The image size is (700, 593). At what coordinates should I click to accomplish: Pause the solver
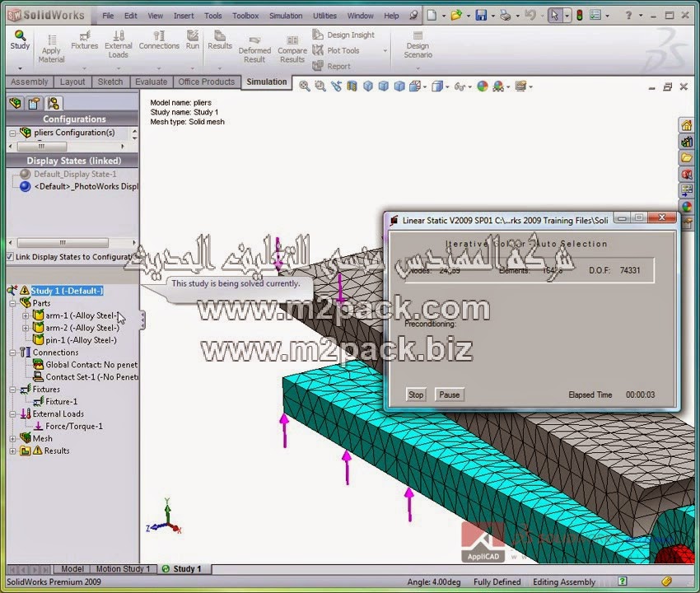pyautogui.click(x=449, y=395)
